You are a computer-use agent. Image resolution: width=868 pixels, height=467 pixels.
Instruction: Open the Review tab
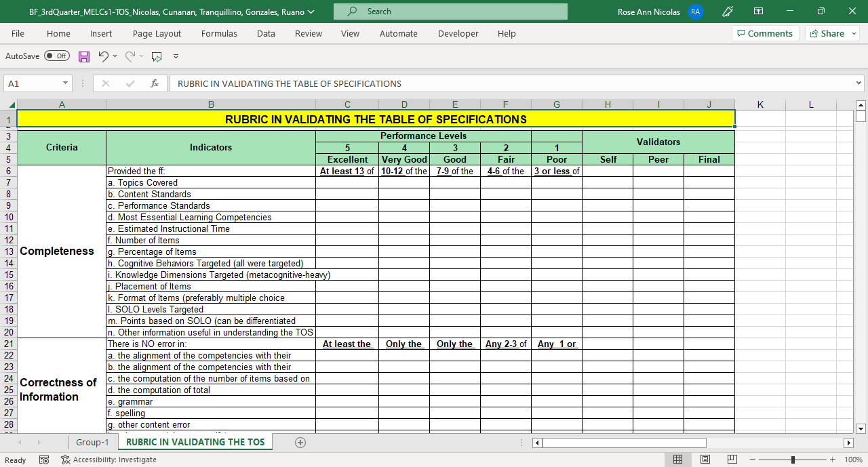(x=309, y=33)
